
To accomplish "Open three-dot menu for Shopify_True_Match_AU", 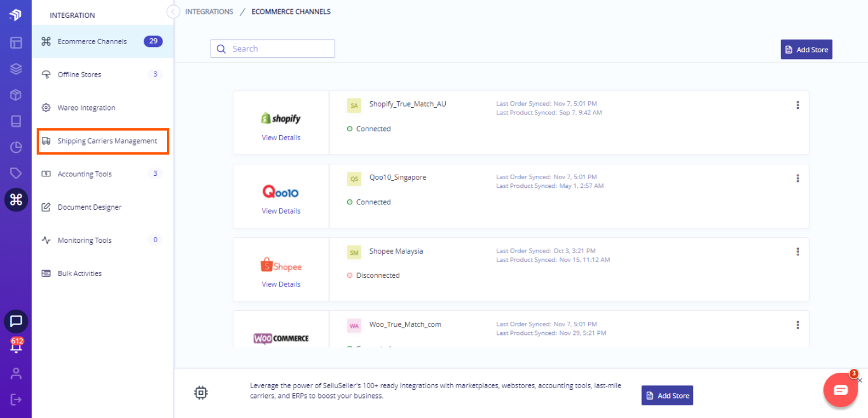I will (x=798, y=105).
